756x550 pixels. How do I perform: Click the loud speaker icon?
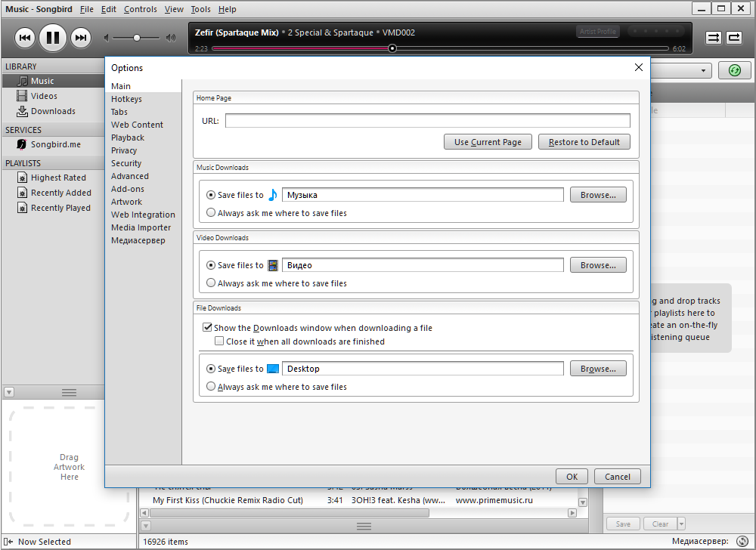[171, 38]
